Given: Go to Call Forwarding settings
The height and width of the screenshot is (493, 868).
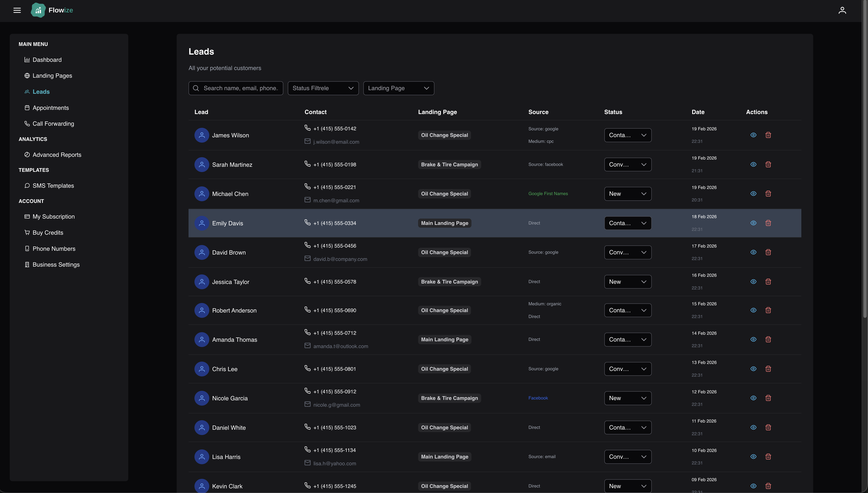Looking at the screenshot, I should pos(53,124).
